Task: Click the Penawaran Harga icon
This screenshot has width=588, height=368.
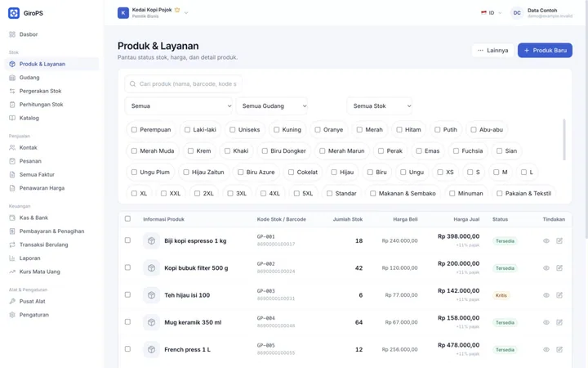Action: (x=12, y=188)
